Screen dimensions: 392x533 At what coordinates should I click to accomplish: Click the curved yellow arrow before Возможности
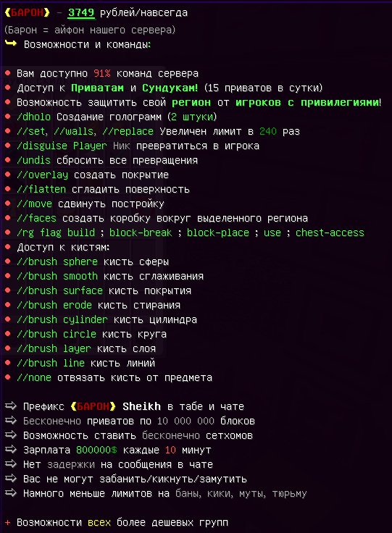[x=11, y=43]
